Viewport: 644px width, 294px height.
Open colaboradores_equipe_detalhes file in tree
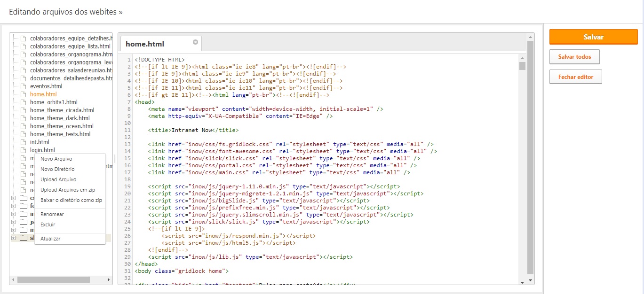[x=71, y=39]
